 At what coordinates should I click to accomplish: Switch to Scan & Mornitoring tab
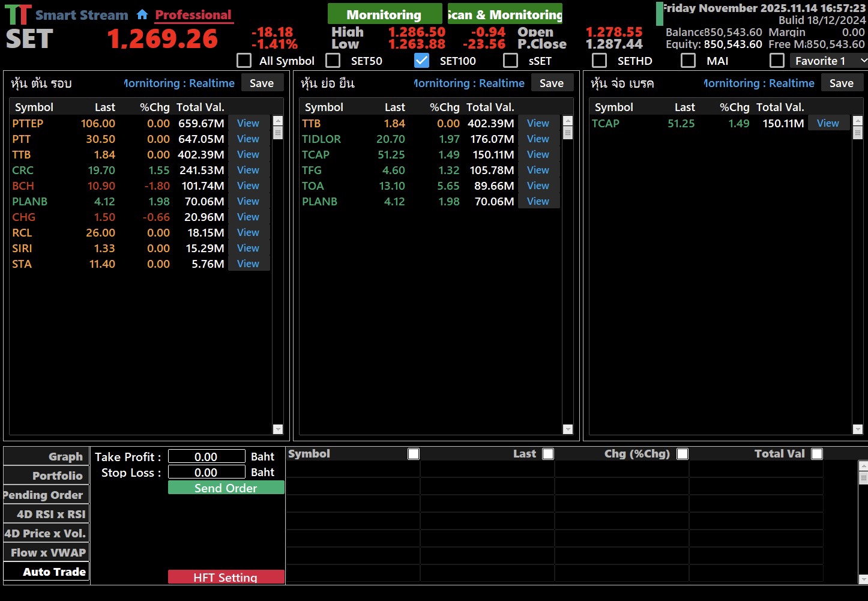[x=505, y=14]
